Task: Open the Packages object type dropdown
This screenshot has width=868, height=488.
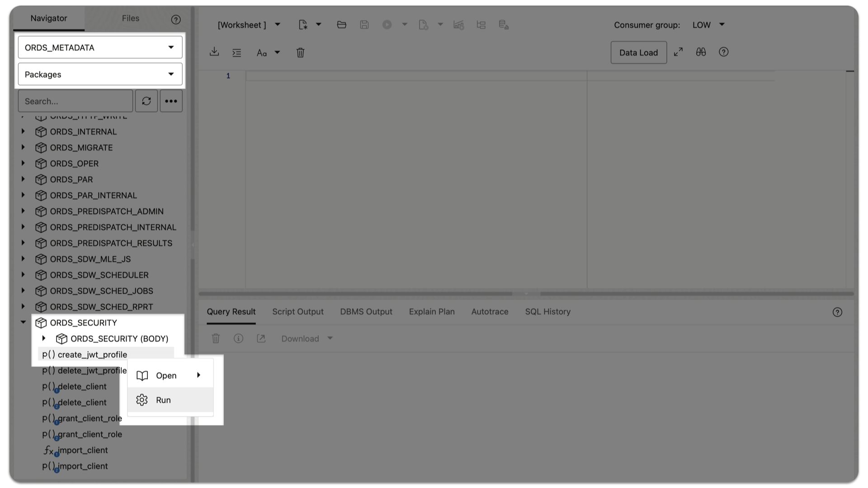Action: [171, 74]
